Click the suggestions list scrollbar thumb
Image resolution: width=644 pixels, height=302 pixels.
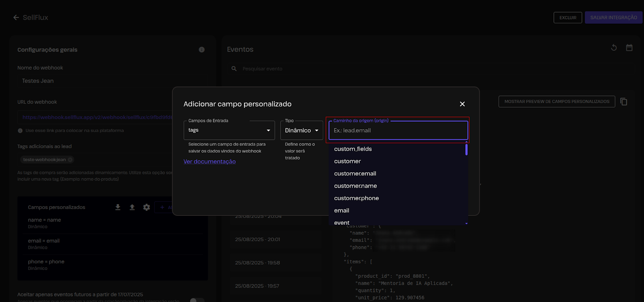pyautogui.click(x=466, y=149)
